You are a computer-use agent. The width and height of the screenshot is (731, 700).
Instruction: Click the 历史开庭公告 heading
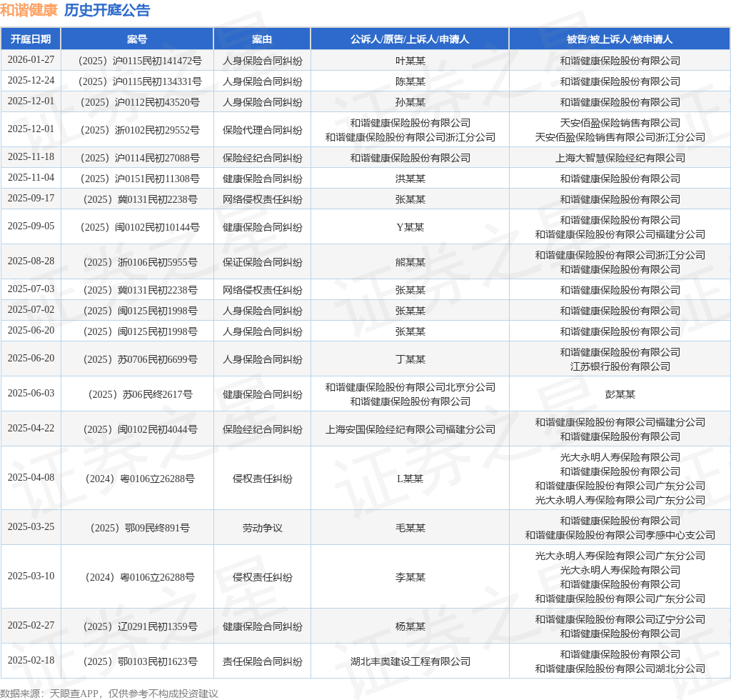point(107,10)
